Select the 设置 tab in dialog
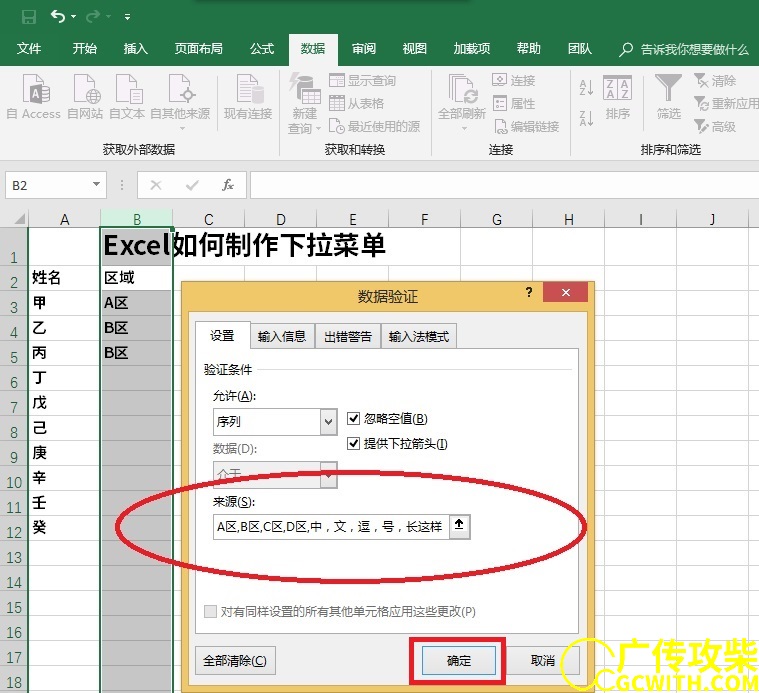This screenshot has height=693, width=759. pos(222,335)
